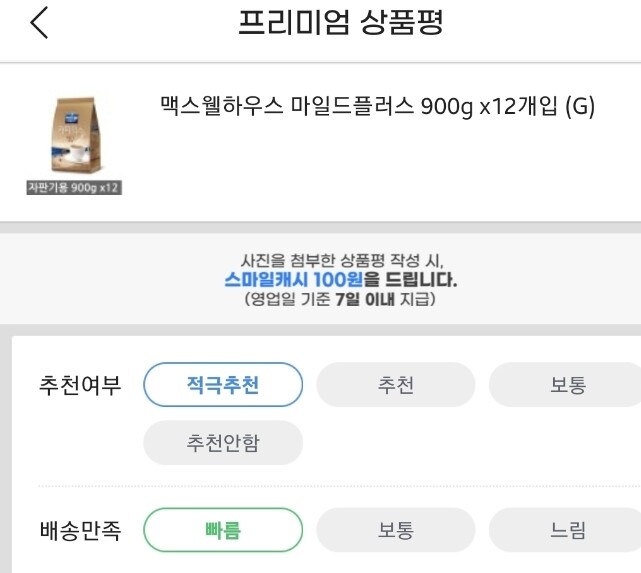Click the 추천여부 section label
Viewport: 641px width, 573px height.
[80, 385]
